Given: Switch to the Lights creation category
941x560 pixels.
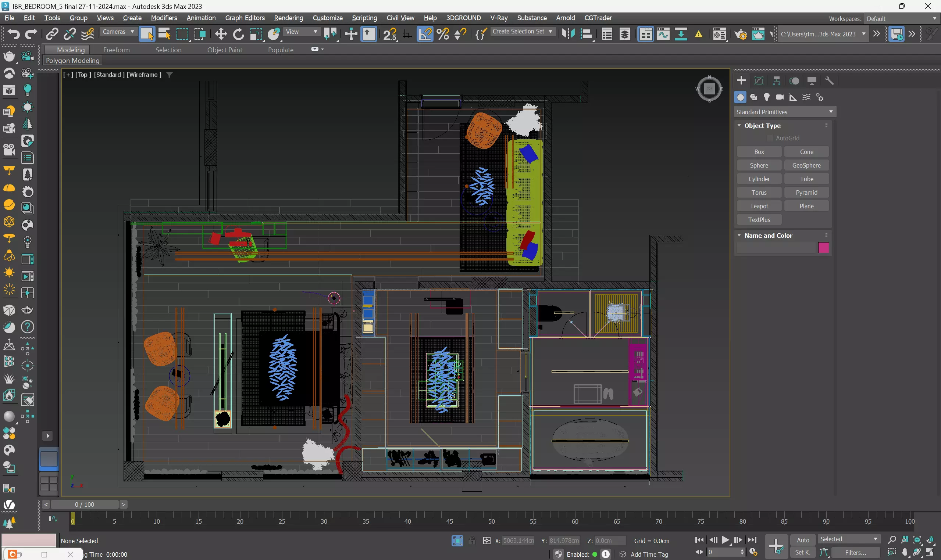Looking at the screenshot, I should coord(767,97).
